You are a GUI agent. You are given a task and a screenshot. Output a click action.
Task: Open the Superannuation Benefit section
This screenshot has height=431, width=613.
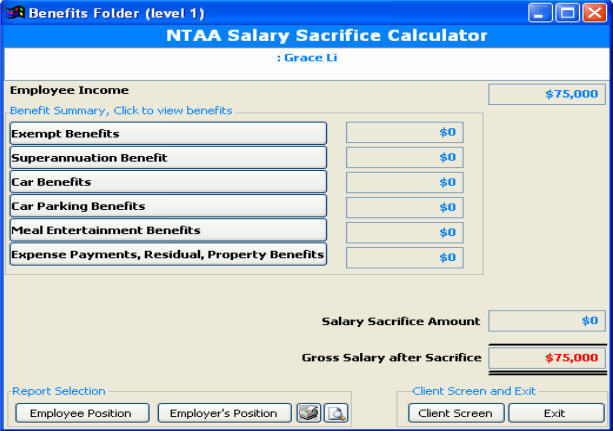pyautogui.click(x=168, y=158)
